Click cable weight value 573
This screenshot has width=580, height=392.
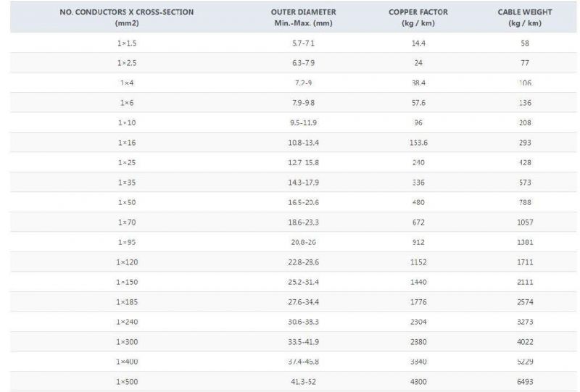(525, 183)
